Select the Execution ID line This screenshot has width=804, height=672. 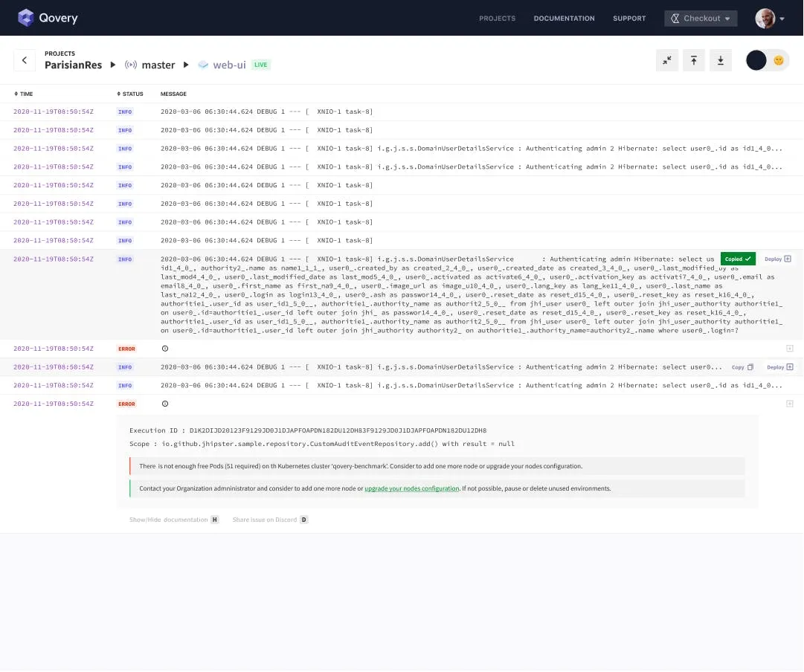coord(308,431)
